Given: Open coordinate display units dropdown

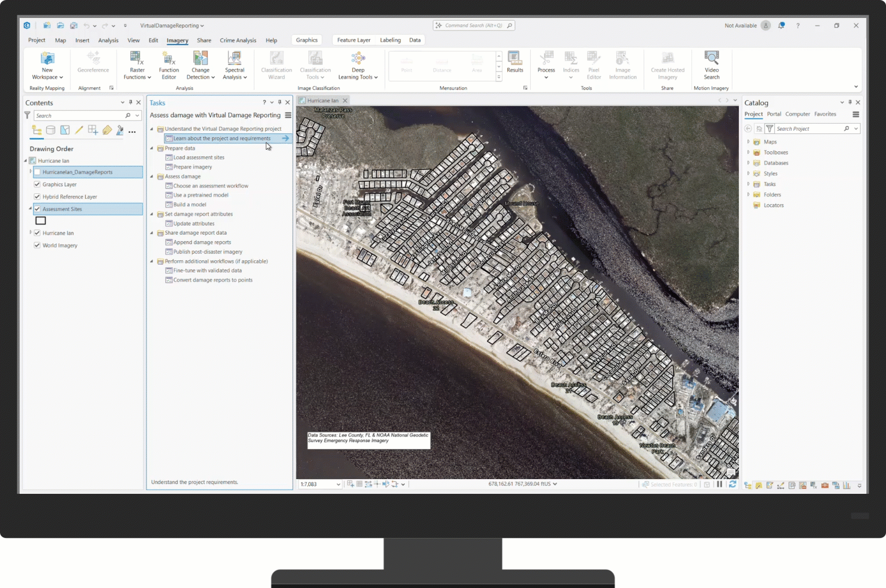Looking at the screenshot, I should pyautogui.click(x=555, y=484).
